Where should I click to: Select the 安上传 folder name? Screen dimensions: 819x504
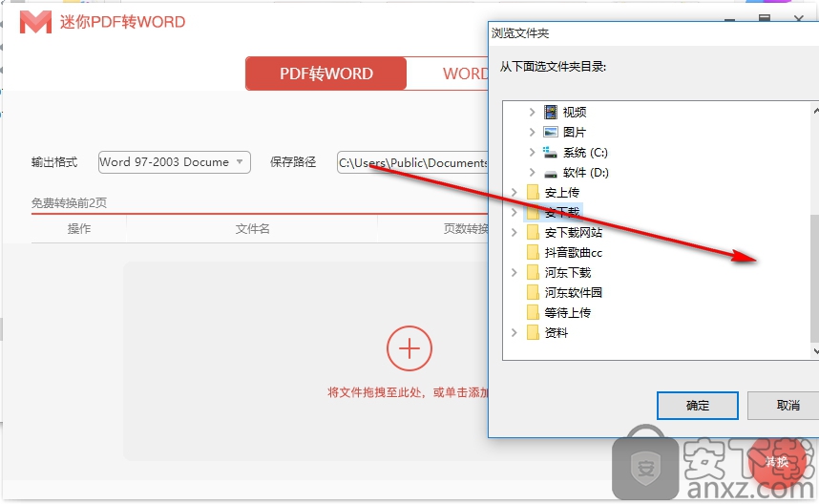(x=562, y=192)
